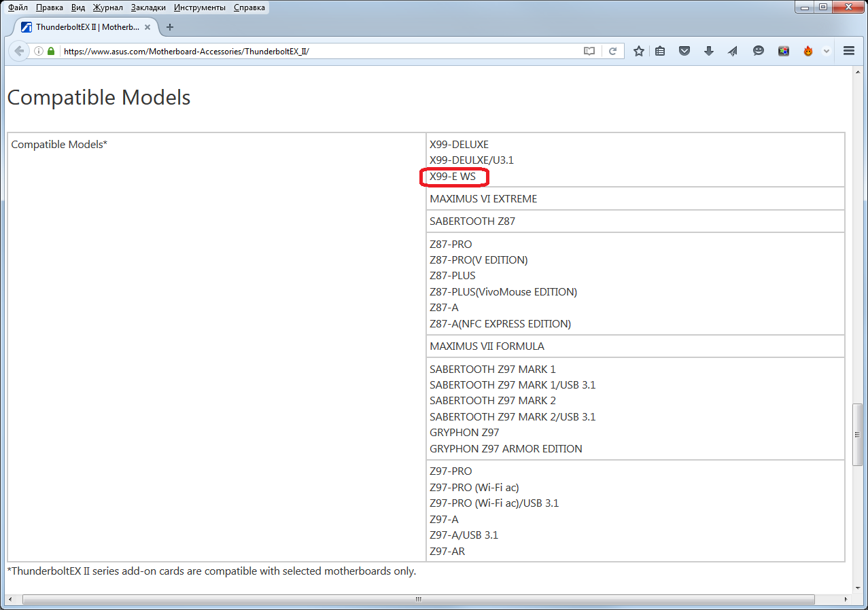Click the green padlock security icon
This screenshot has height=610, width=868.
tap(51, 51)
